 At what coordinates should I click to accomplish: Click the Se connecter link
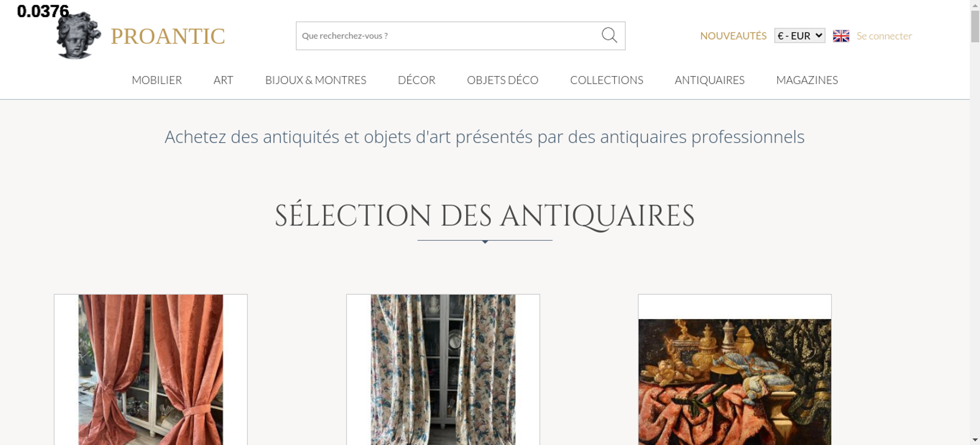point(884,36)
